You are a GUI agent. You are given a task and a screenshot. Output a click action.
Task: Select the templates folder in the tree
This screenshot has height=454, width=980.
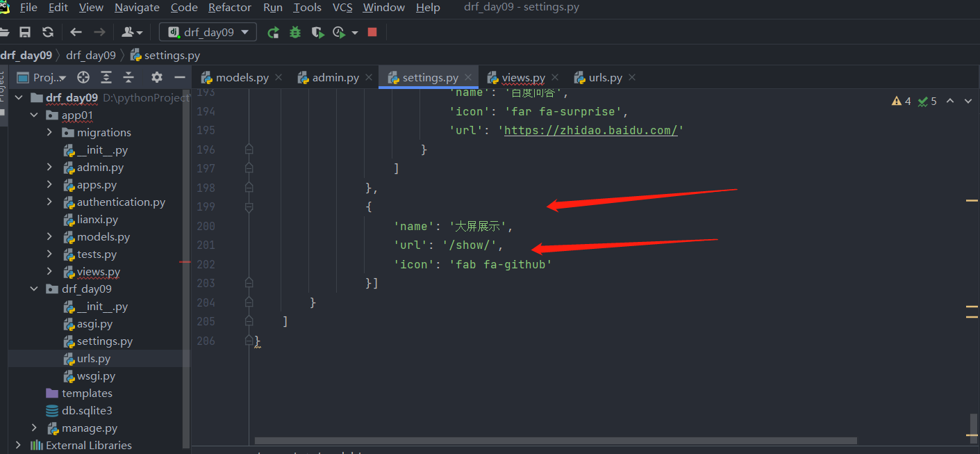click(x=87, y=394)
